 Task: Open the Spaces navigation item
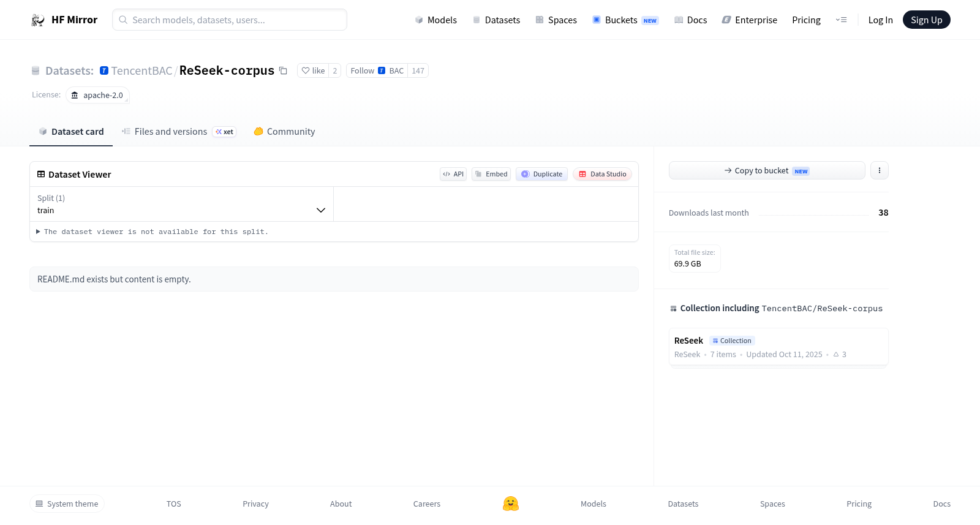click(x=556, y=20)
